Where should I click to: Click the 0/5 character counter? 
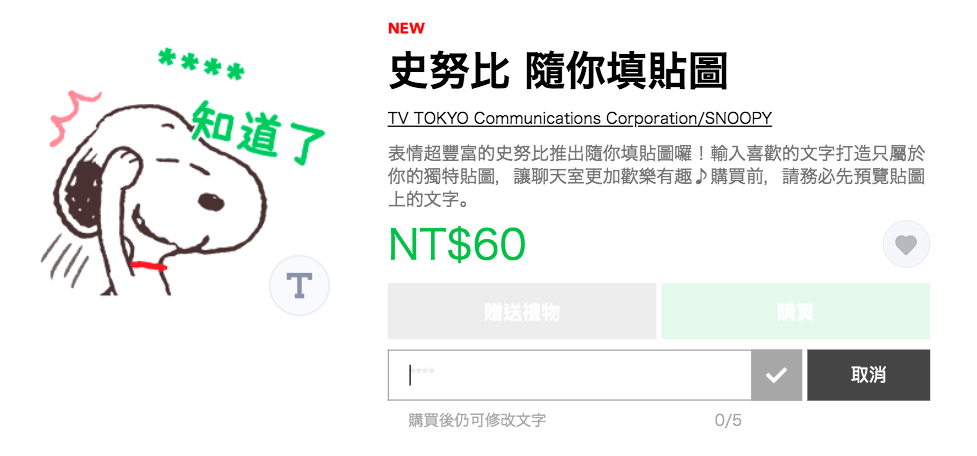point(728,420)
